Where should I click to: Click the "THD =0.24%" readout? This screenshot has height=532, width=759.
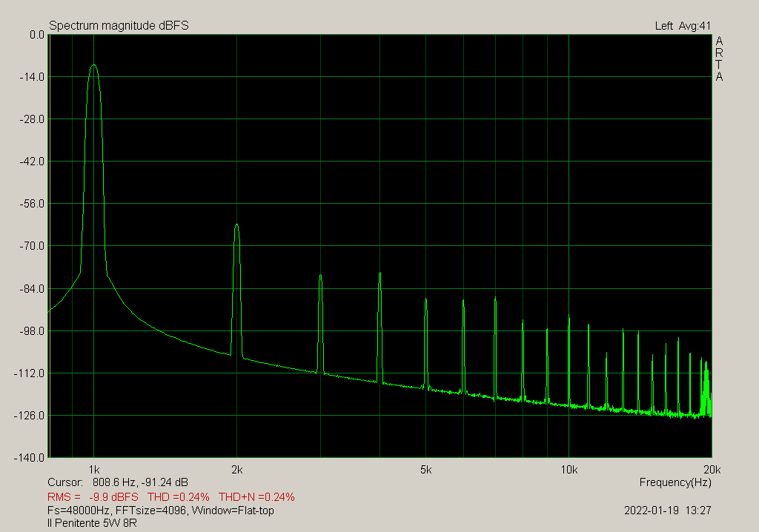179,497
